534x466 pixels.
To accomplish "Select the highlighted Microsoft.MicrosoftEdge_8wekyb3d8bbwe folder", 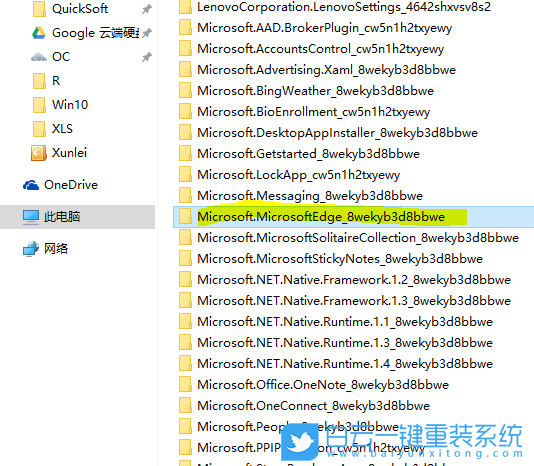I will click(321, 217).
